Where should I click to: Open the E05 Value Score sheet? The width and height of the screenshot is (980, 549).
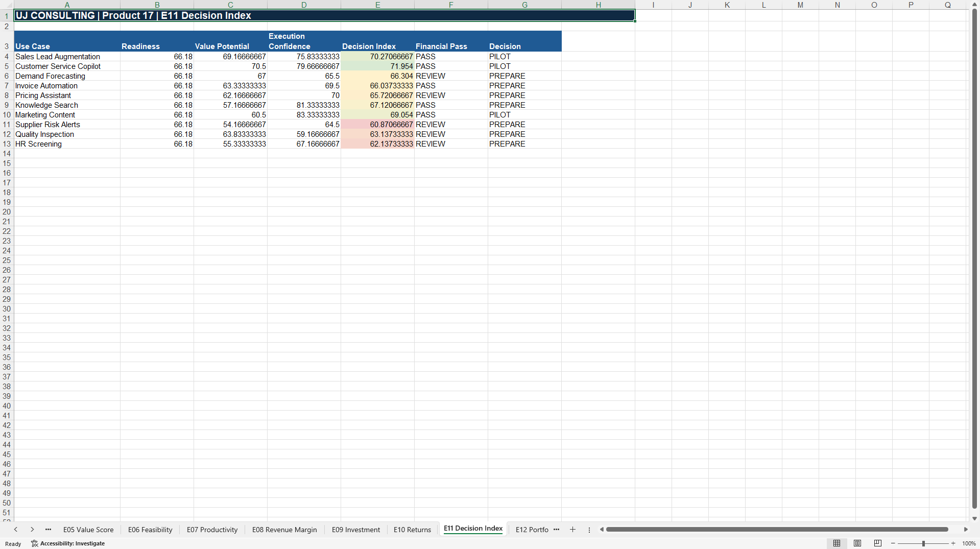pos(88,530)
